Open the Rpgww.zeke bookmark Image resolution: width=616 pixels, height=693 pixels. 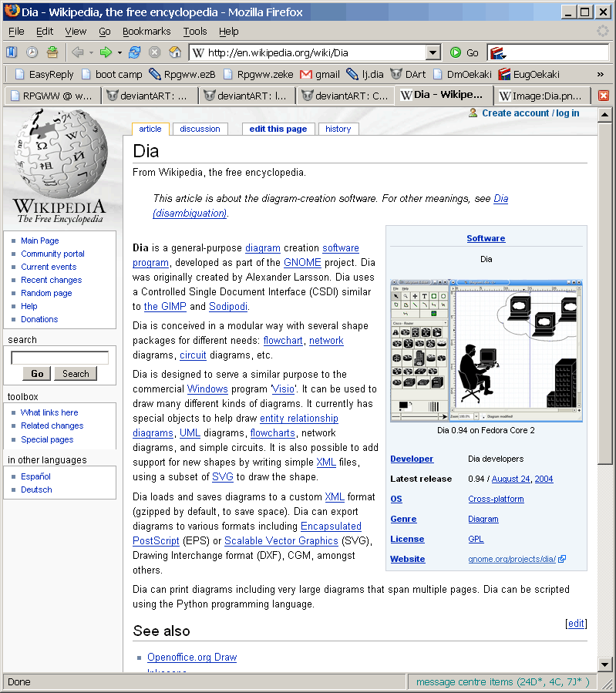click(258, 74)
